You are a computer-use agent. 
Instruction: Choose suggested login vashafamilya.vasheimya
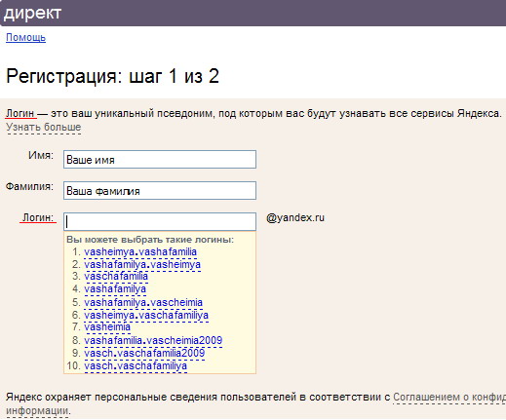(x=142, y=264)
